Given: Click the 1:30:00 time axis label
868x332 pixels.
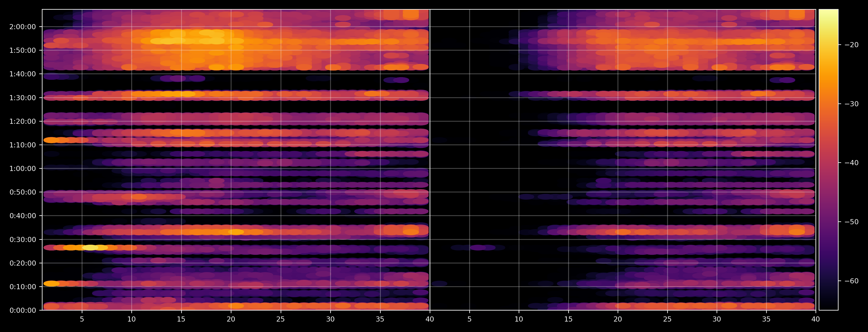Looking at the screenshot, I should [x=23, y=98].
